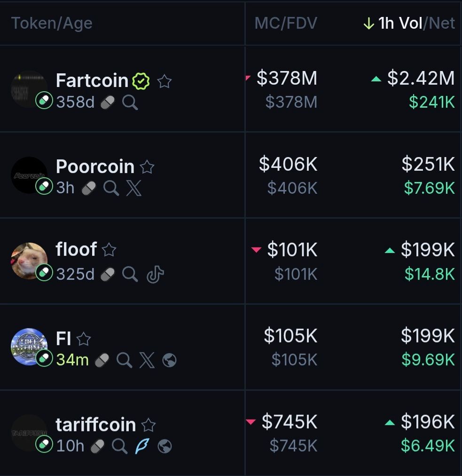The height and width of the screenshot is (476, 462).
Task: Click the search icon in the tariffcoin row
Action: (119, 446)
